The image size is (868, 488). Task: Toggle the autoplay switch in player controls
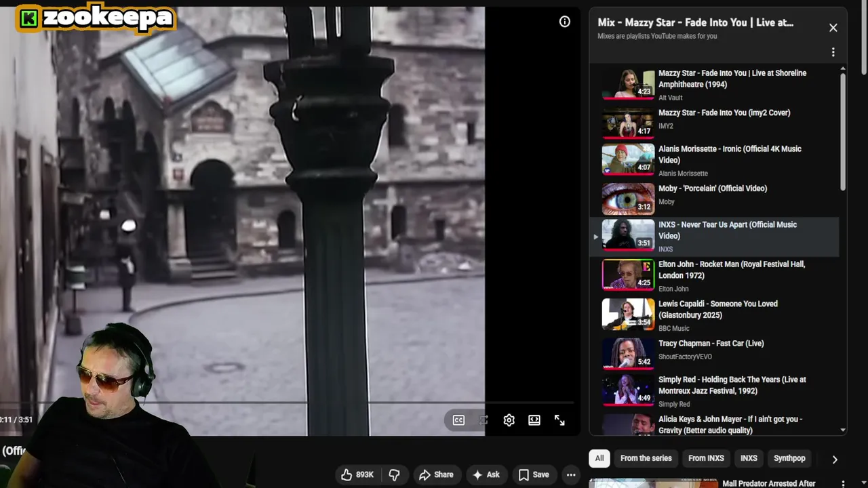coord(484,420)
